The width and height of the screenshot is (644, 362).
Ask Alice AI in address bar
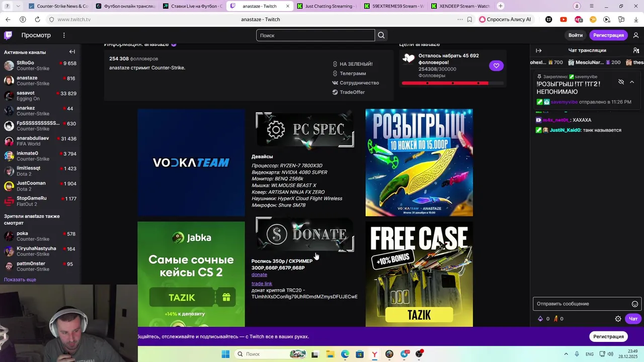pos(505,20)
